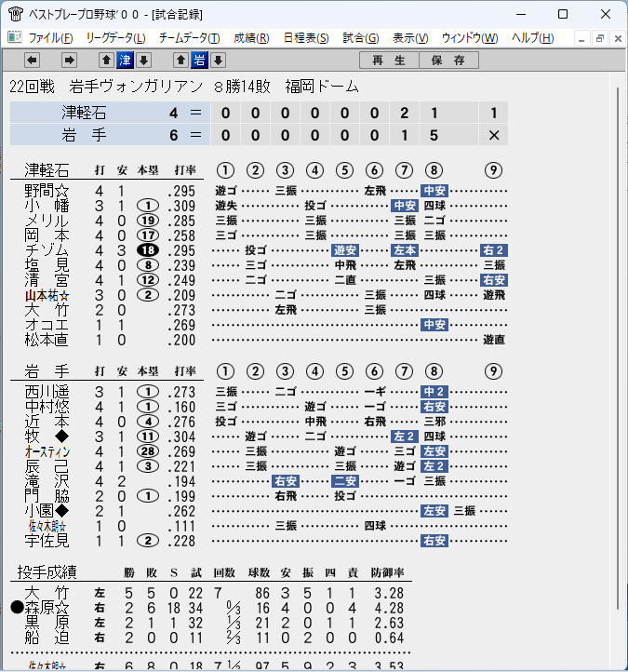Click オコエ's 中安 eighth-inning result
This screenshot has height=672, width=628.
tap(434, 325)
